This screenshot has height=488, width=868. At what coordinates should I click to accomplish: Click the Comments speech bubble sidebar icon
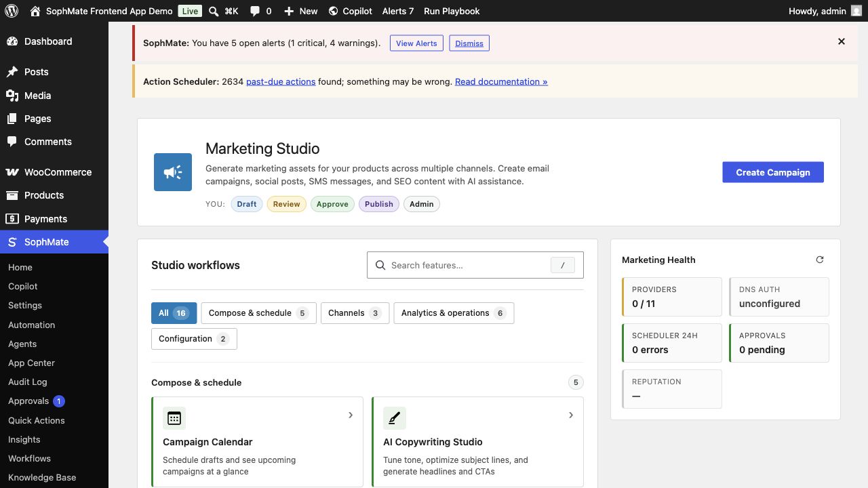[x=12, y=142]
